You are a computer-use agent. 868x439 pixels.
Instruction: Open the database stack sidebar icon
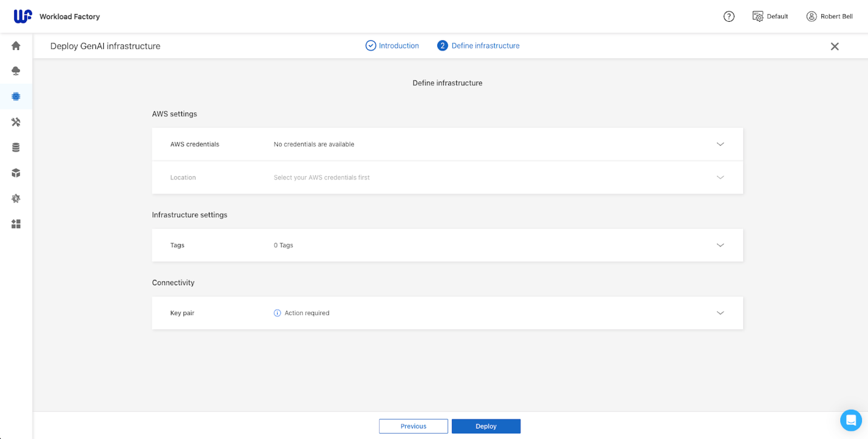tap(16, 148)
